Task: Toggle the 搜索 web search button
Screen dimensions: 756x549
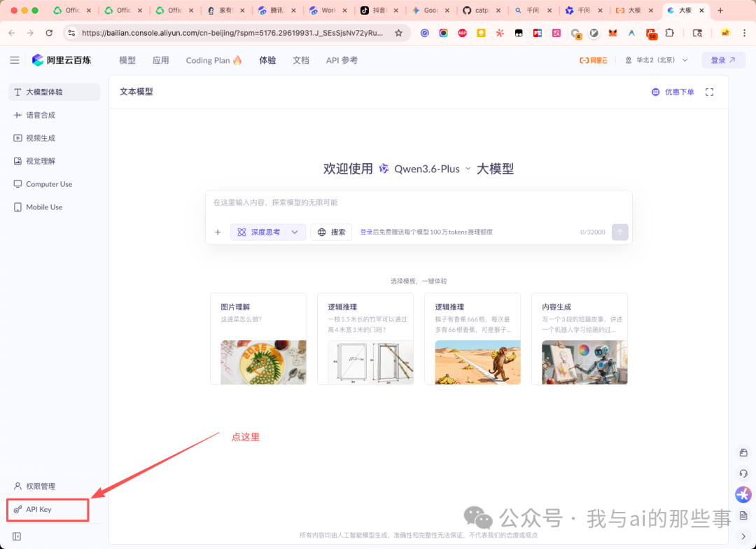Action: (x=331, y=232)
